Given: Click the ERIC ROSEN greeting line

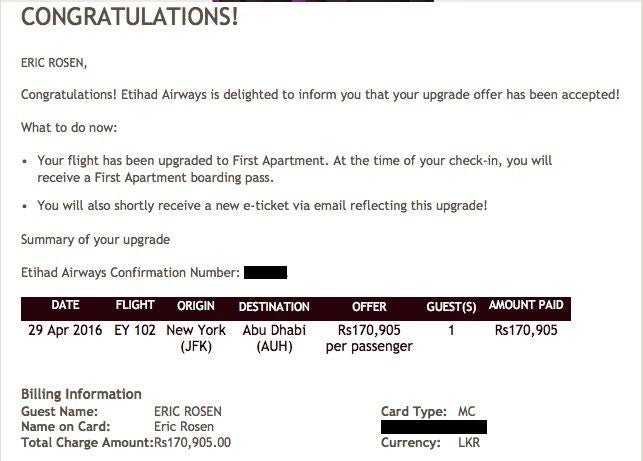Looking at the screenshot, I should point(54,63).
